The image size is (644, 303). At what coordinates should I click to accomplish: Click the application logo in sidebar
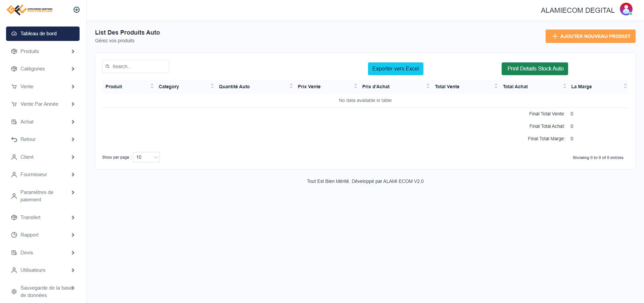click(30, 10)
